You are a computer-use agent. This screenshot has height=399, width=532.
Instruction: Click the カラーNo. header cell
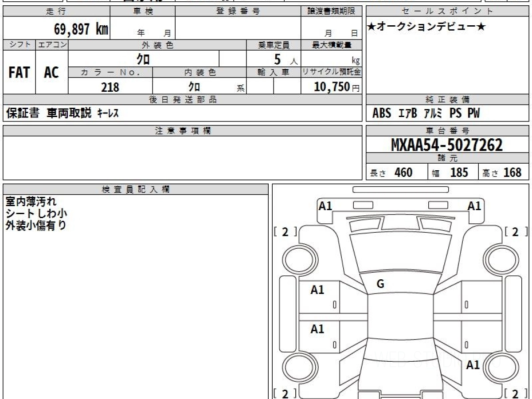[110, 73]
